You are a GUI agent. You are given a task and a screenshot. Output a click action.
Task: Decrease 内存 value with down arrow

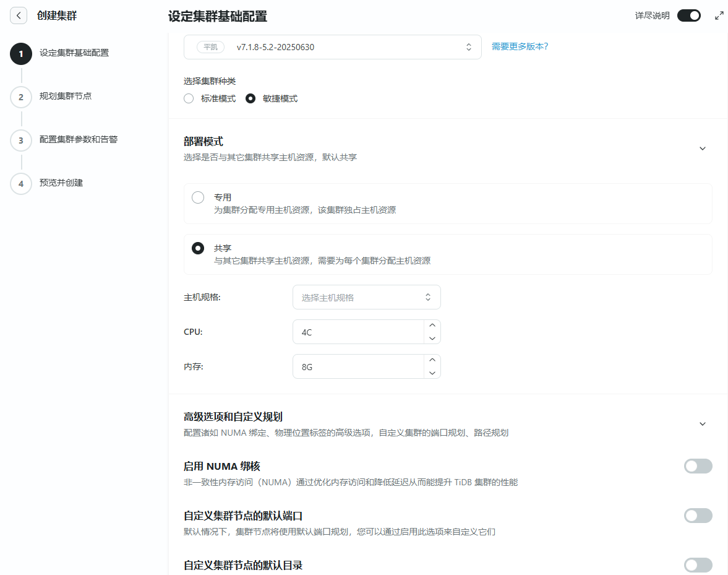pyautogui.click(x=432, y=373)
